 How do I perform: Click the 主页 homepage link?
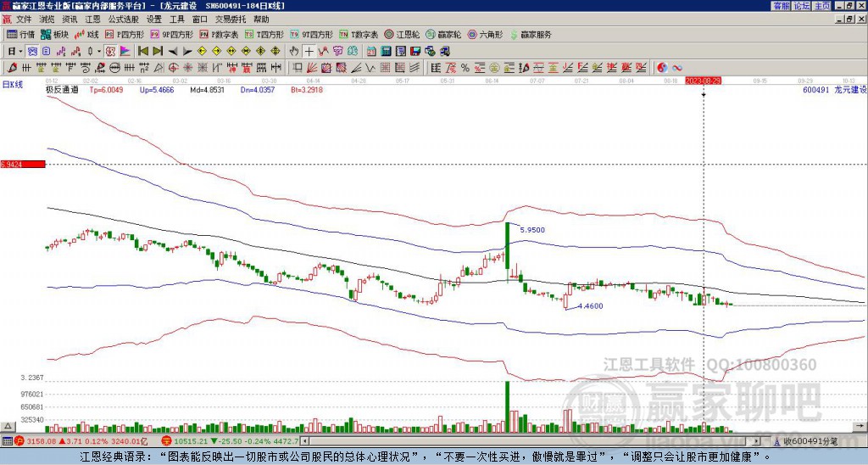click(822, 6)
